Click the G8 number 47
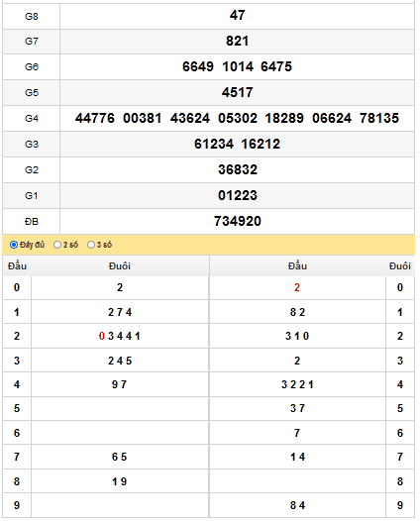This screenshot has width=420, height=521. coord(238,15)
